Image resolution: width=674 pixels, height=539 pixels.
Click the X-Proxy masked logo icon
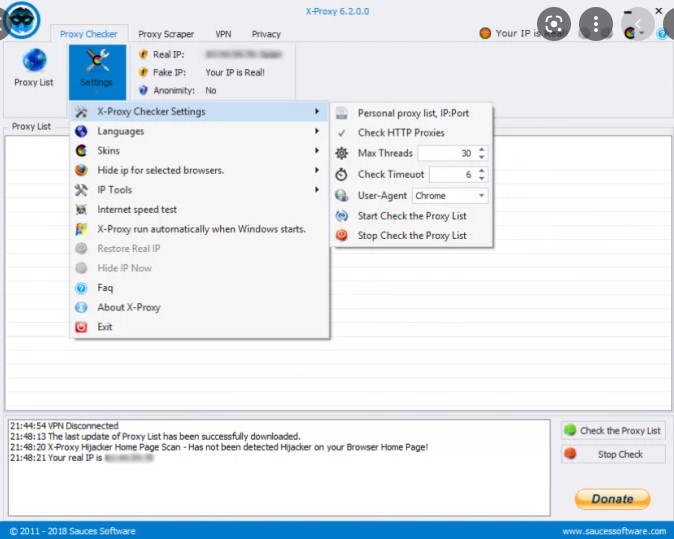(21, 20)
